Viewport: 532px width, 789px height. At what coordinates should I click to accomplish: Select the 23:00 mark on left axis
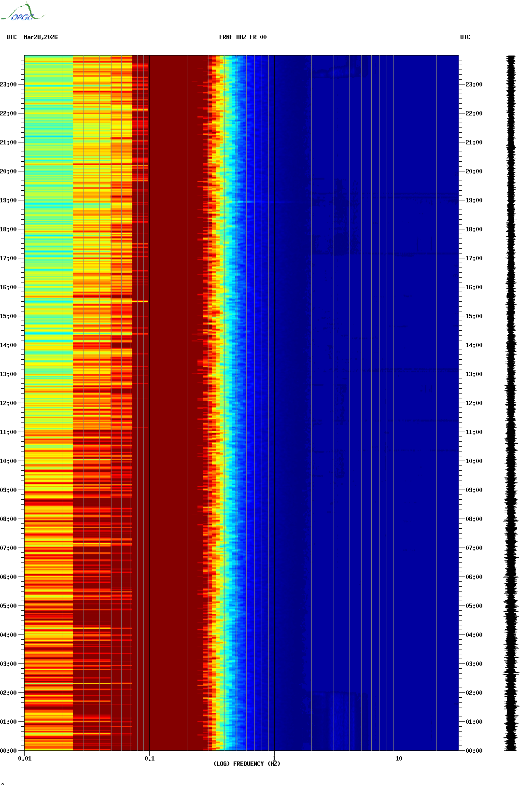9,85
